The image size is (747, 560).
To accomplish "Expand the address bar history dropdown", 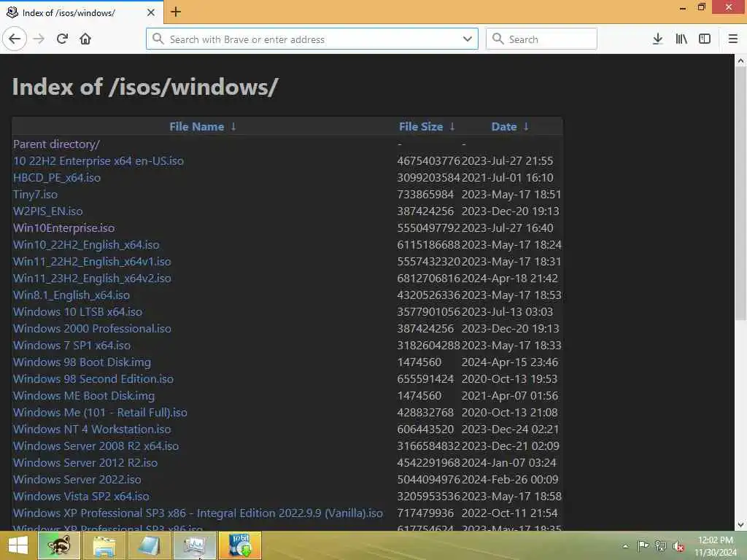I will point(468,39).
